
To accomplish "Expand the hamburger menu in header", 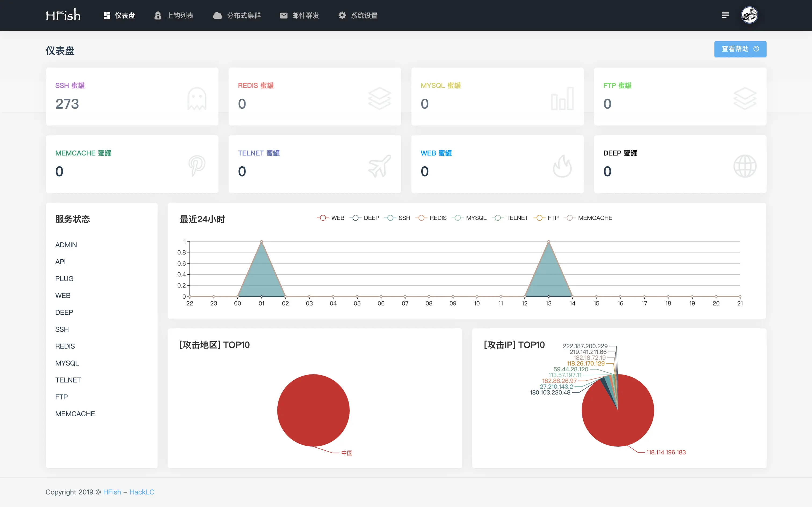I will point(726,15).
